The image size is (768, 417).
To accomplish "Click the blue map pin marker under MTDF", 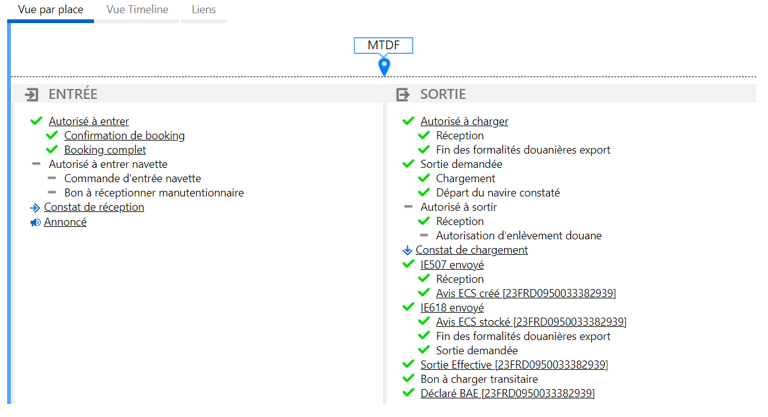I will (384, 67).
